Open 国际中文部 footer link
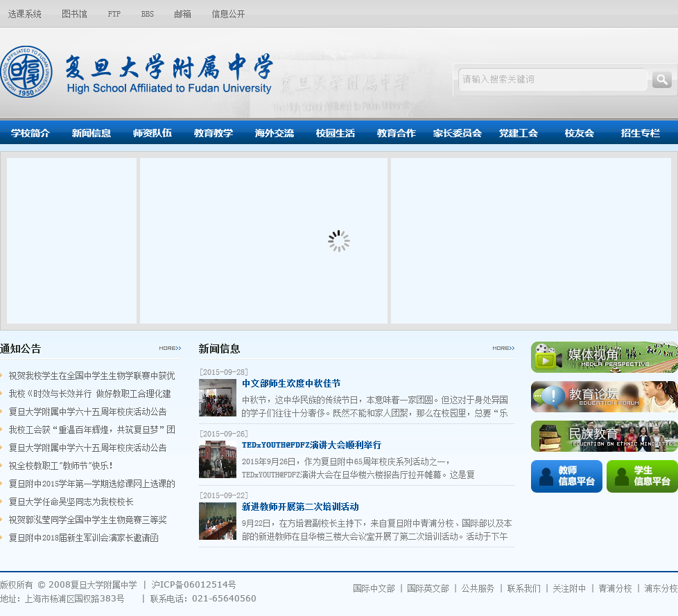Screen dimensions: 678x616 tap(374, 588)
